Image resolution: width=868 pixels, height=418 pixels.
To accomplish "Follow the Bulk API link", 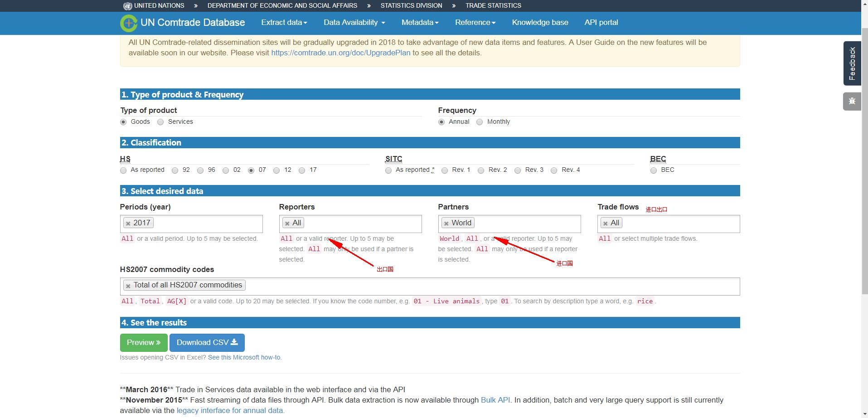I will pos(495,400).
